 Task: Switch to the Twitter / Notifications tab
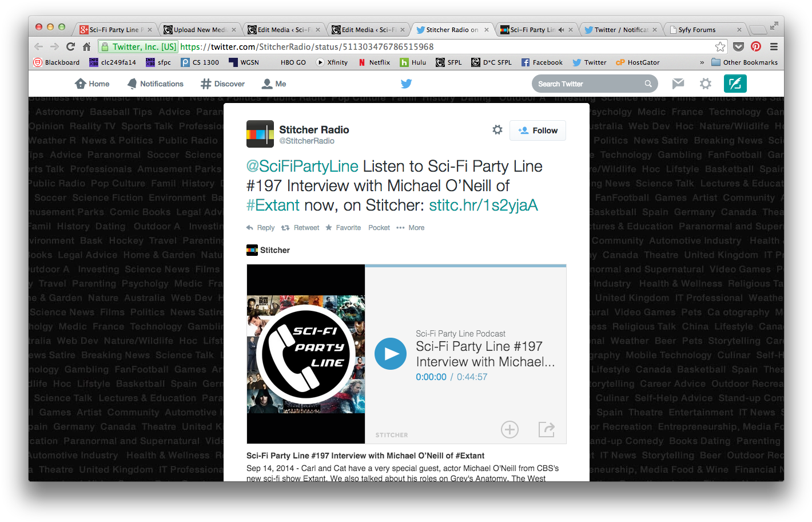tap(619, 30)
